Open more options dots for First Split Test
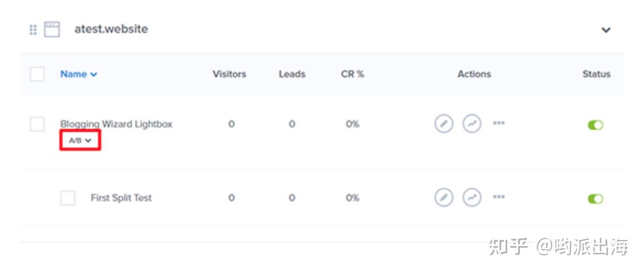The width and height of the screenshot is (644, 273). (498, 196)
